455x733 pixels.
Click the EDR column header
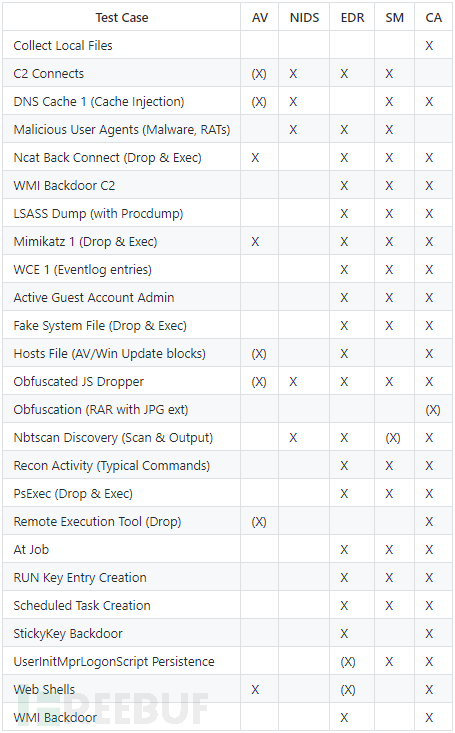[353, 18]
